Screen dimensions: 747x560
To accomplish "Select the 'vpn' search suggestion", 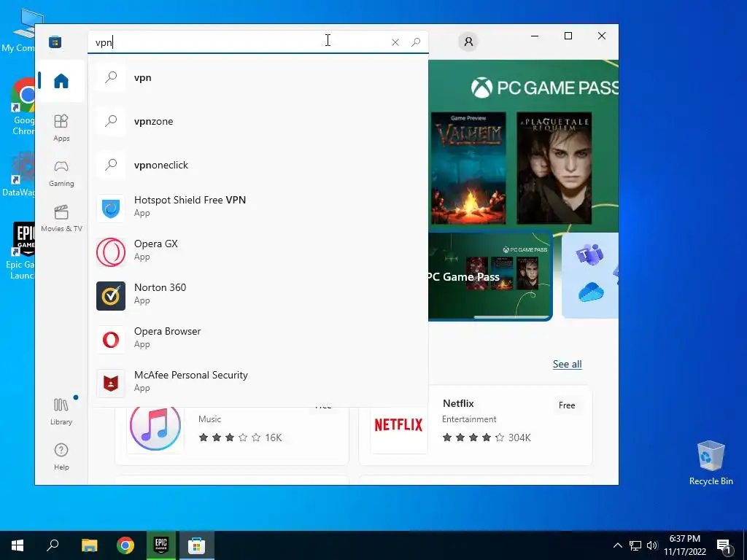I will [x=258, y=77].
